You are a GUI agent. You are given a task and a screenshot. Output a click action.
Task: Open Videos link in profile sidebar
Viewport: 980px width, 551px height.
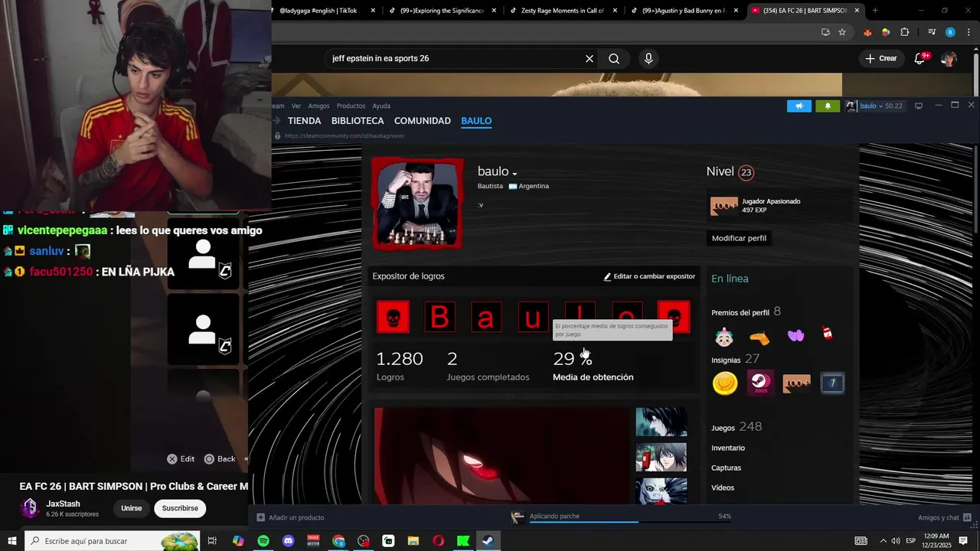723,487
